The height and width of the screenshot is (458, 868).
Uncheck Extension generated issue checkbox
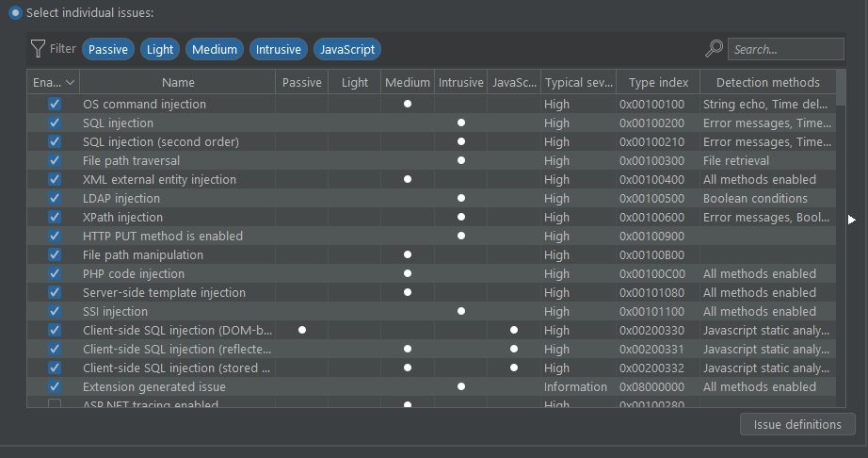pyautogui.click(x=55, y=386)
